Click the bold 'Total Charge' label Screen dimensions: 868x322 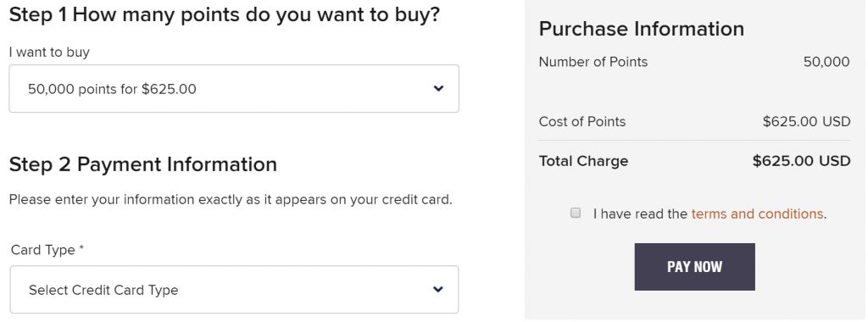tap(583, 161)
